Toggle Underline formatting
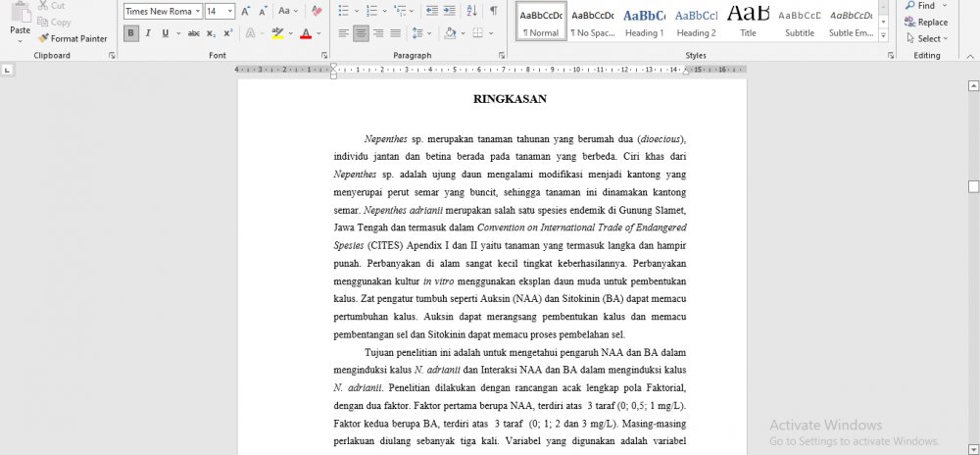 165,33
